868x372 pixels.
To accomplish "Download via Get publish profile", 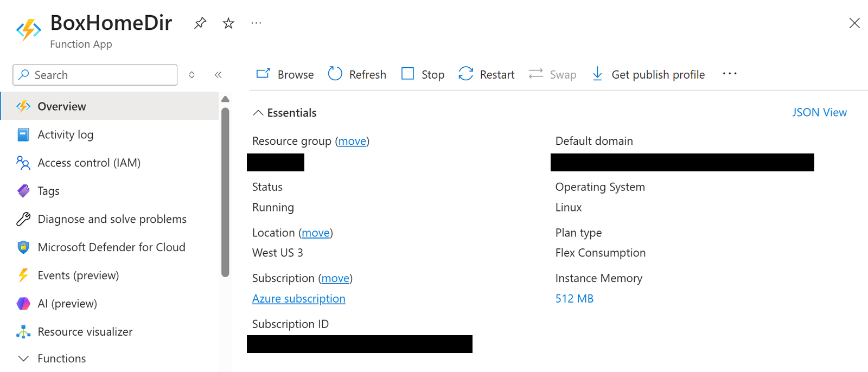I will coord(648,74).
